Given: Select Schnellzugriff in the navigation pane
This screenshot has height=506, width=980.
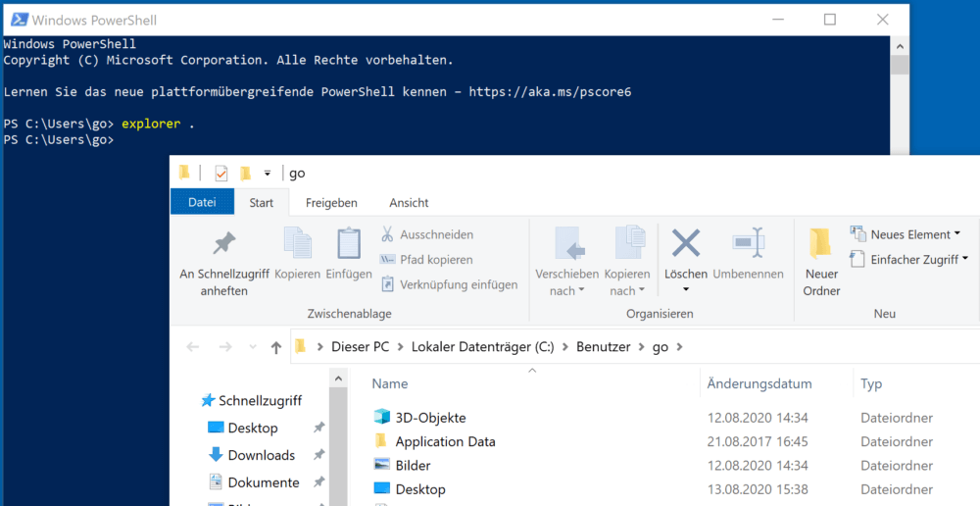Looking at the screenshot, I should pos(251,401).
